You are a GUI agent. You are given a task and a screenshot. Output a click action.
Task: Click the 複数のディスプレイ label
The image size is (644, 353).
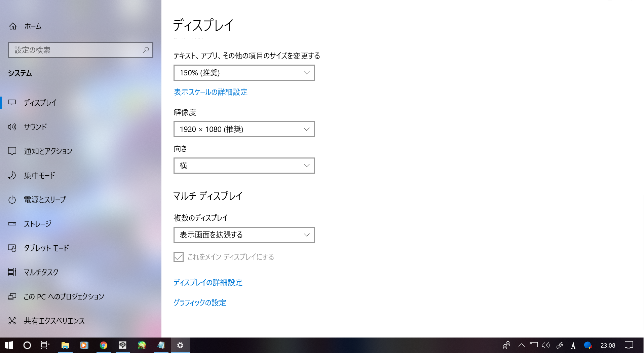pos(201,218)
